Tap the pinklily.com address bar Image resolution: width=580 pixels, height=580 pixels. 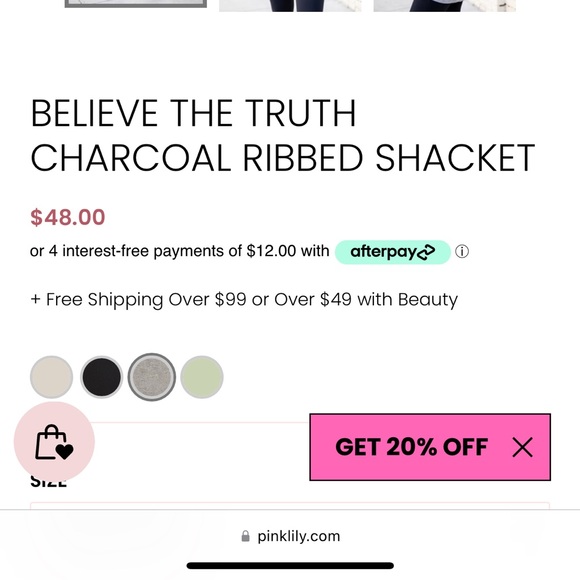coord(290,536)
